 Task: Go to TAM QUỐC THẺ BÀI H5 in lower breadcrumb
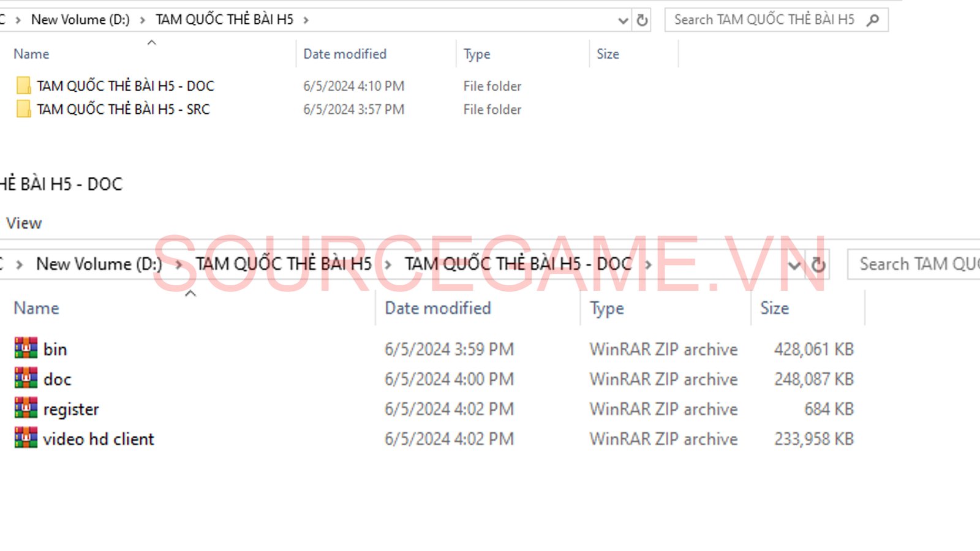284,264
